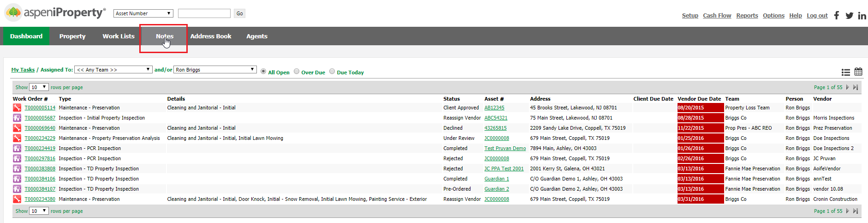Open the Property tab
This screenshot has height=223, width=868.
click(72, 36)
